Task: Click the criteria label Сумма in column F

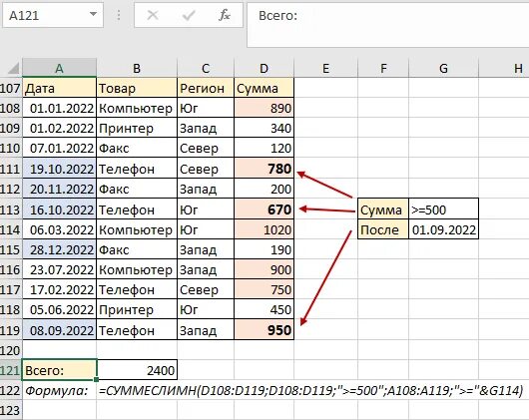Action: coord(383,210)
